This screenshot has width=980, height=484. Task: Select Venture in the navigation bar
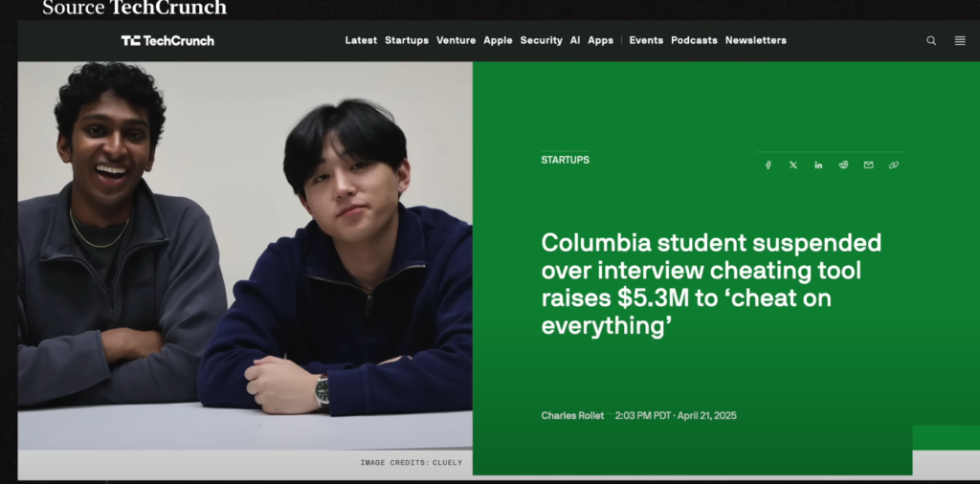point(457,40)
